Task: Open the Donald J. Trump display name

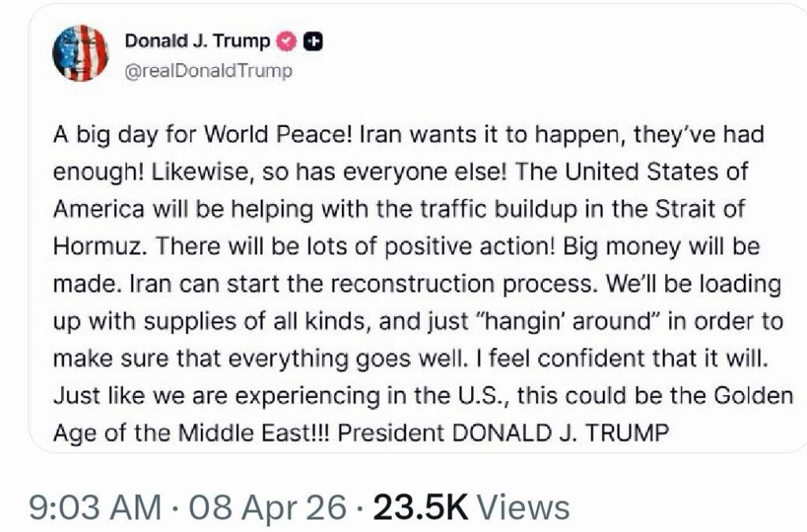Action: 197,41
